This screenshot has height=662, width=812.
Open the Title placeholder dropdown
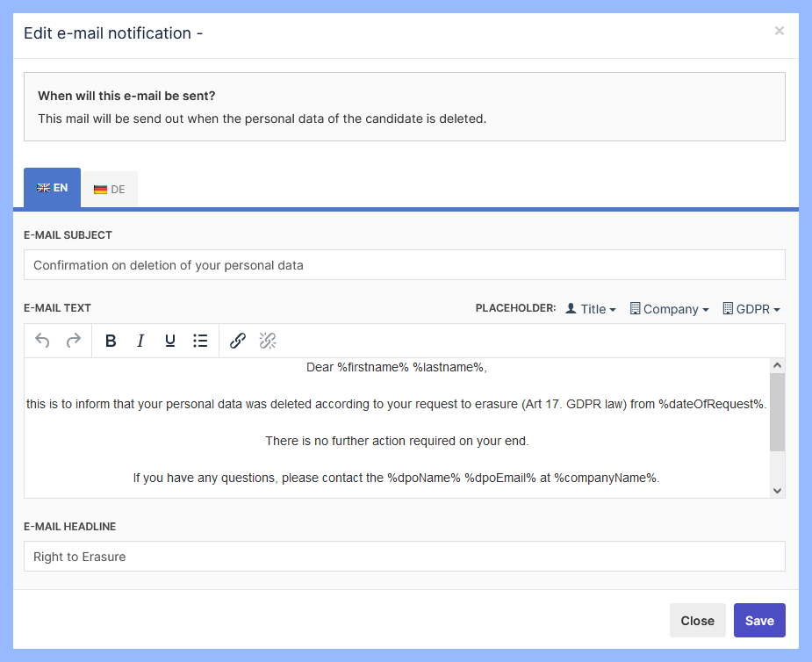591,309
